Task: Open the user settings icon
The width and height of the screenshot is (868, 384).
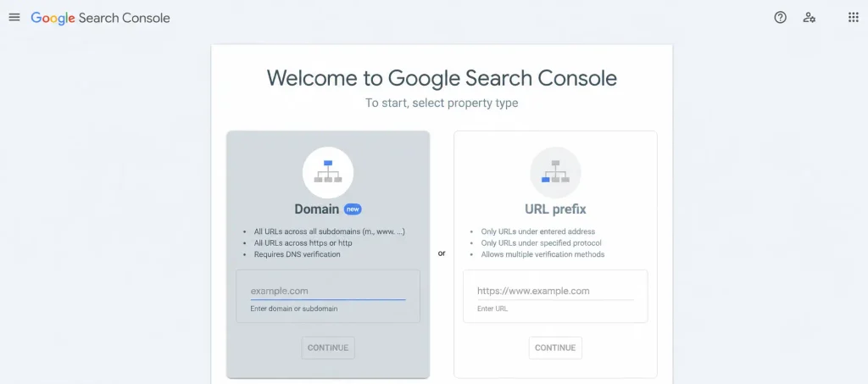Action: [809, 17]
